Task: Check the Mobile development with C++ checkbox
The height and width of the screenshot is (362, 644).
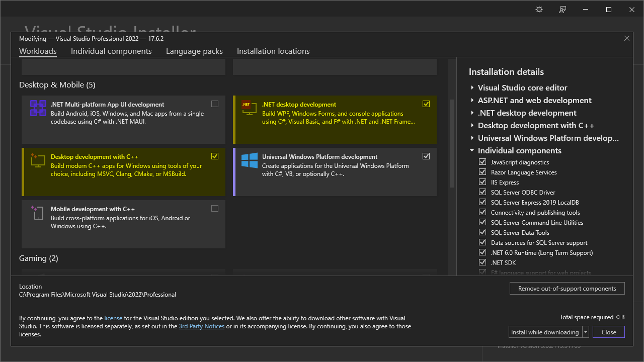Action: coord(215,209)
